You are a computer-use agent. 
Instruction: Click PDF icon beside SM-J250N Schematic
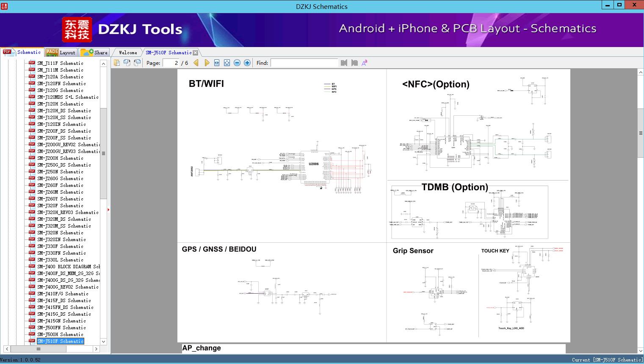tap(32, 171)
